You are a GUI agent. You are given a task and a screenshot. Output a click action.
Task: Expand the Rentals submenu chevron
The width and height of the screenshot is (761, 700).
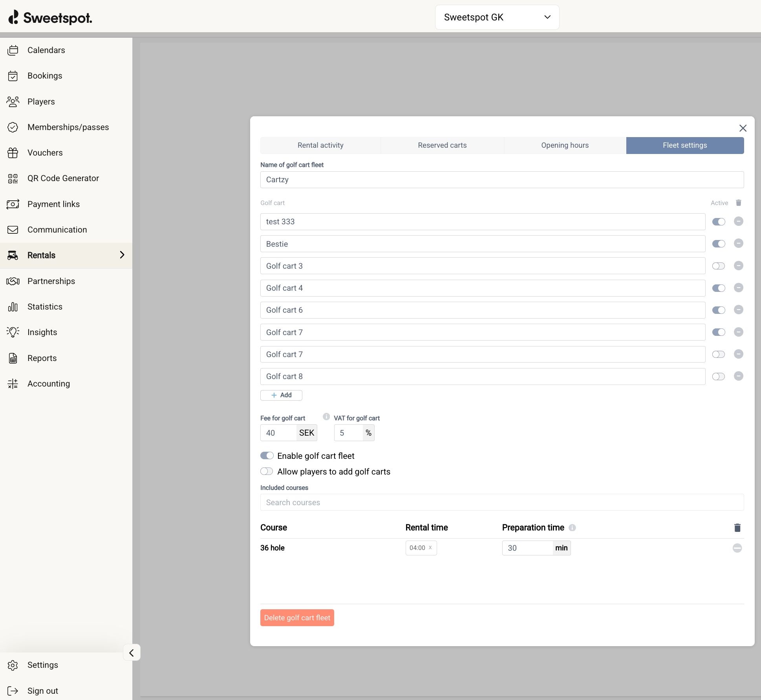point(122,255)
